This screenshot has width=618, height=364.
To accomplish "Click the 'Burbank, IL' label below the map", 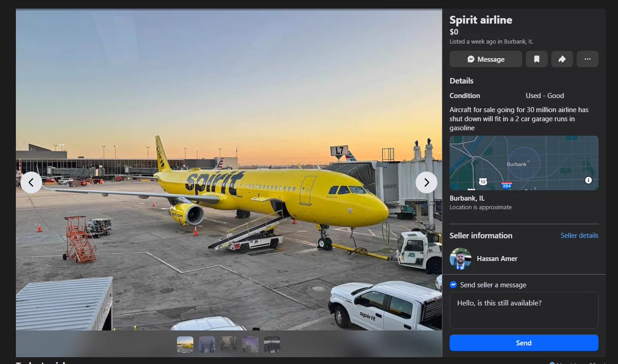I will (467, 198).
